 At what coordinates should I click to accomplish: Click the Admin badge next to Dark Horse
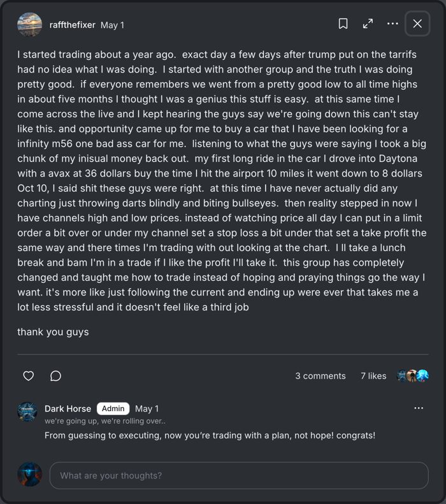[x=113, y=408]
